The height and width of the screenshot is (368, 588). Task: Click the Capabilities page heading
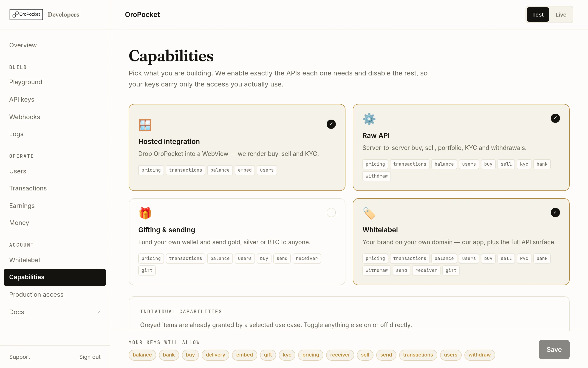(x=171, y=56)
